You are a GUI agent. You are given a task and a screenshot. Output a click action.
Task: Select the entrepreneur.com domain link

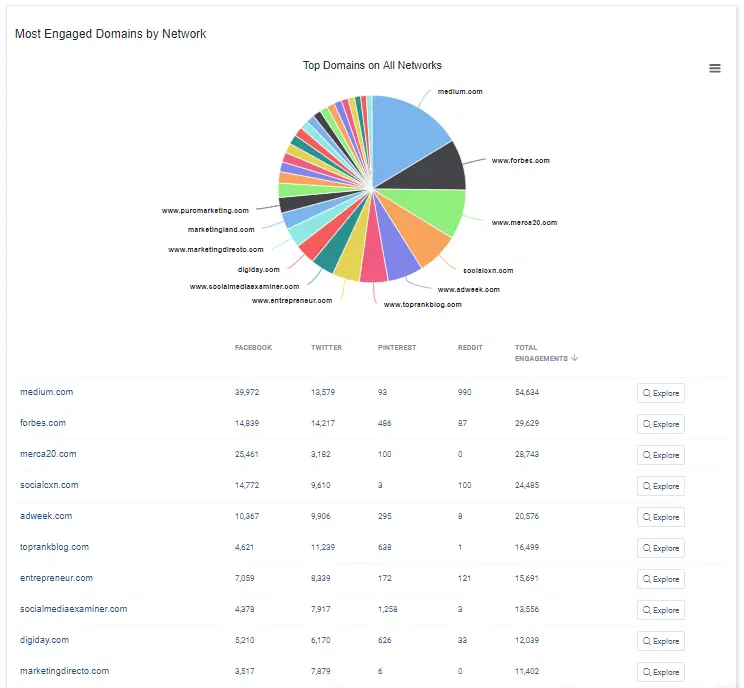tap(56, 578)
